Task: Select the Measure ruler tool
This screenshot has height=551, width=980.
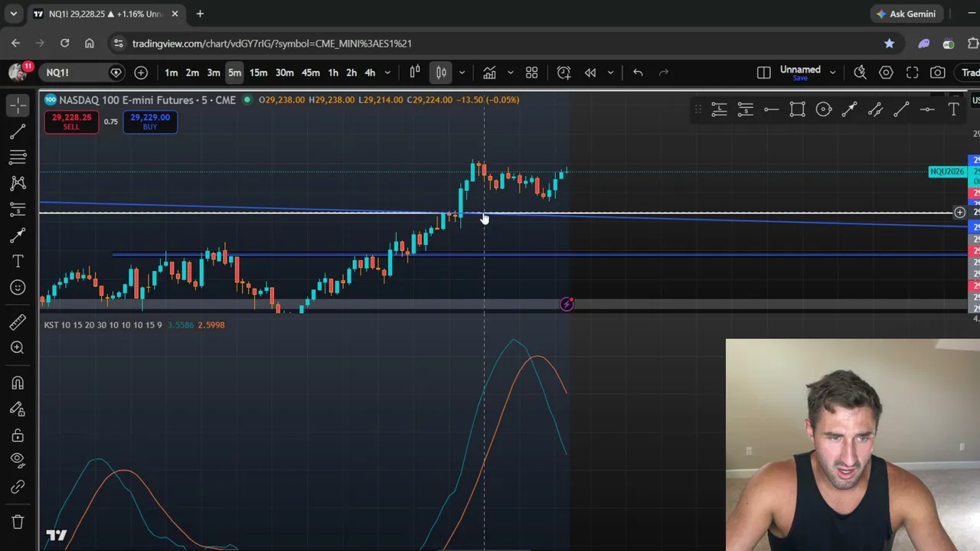Action: point(18,322)
